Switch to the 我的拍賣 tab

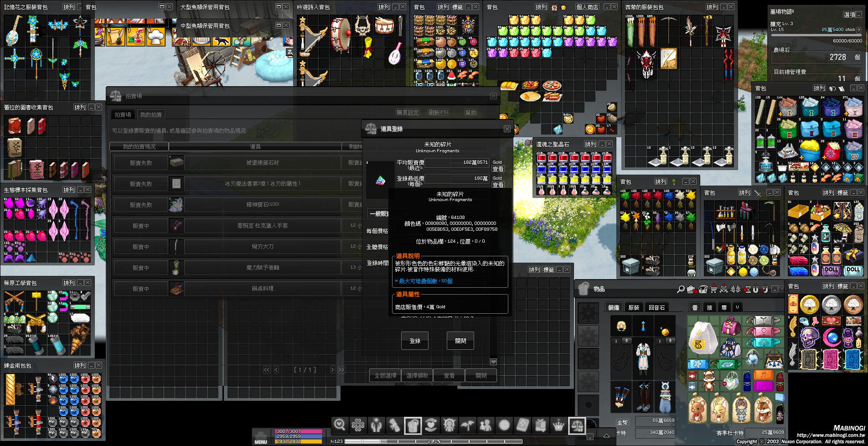(151, 114)
